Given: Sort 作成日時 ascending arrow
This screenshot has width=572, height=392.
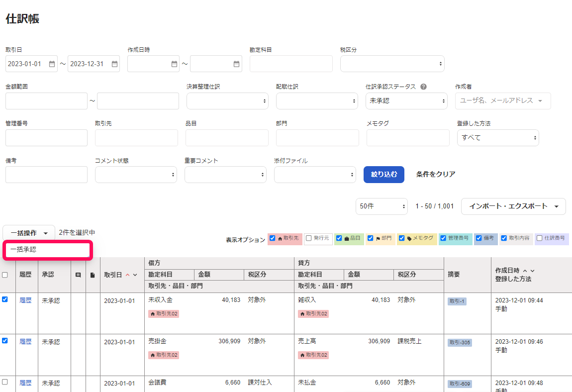Looking at the screenshot, I should (x=525, y=271).
